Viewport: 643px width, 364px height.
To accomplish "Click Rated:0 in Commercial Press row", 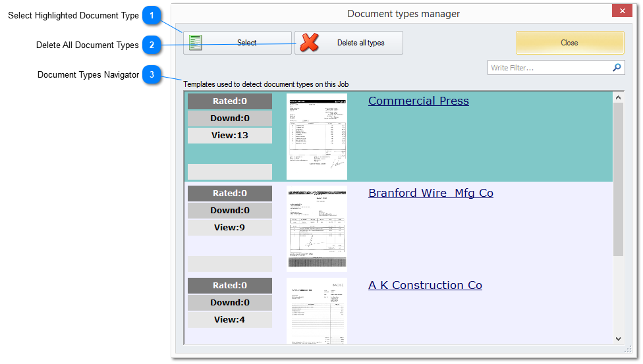I will 230,101.
